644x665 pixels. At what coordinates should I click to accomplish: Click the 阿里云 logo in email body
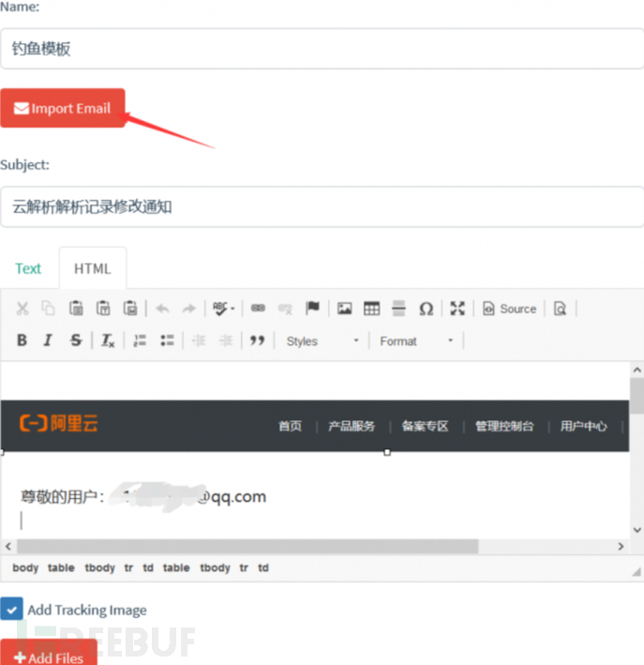click(59, 423)
